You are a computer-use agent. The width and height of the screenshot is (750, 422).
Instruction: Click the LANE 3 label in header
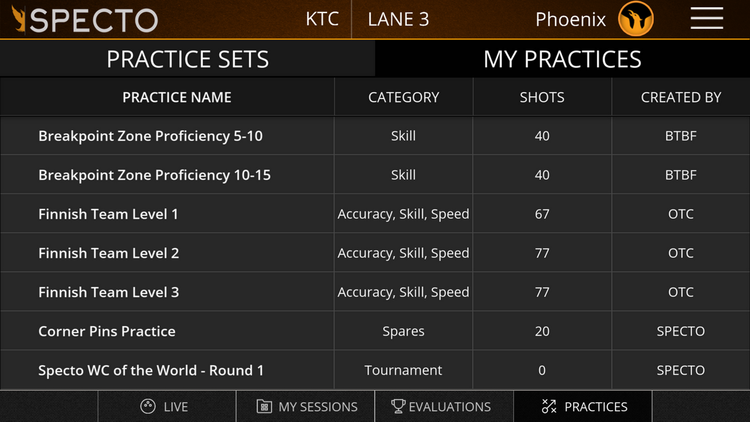tap(398, 20)
